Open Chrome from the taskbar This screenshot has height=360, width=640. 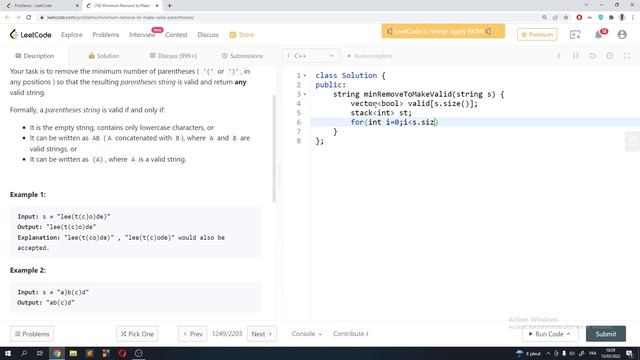click(57, 353)
